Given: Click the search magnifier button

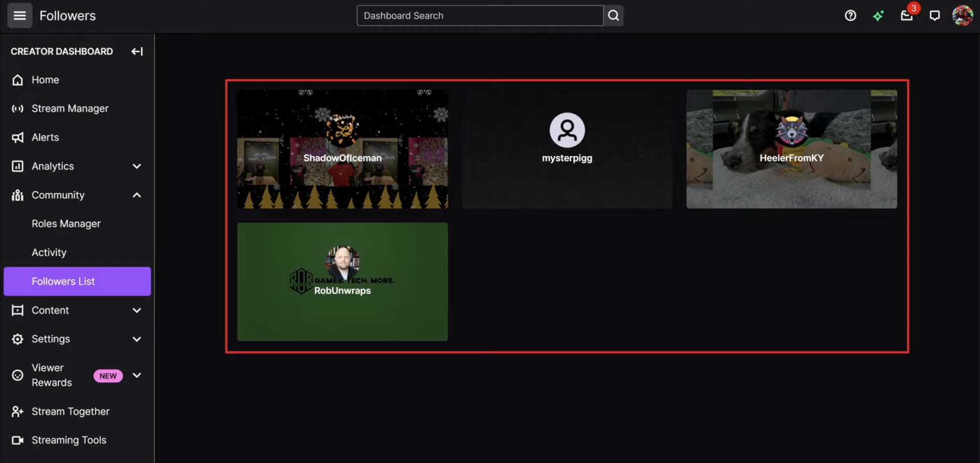Looking at the screenshot, I should tap(613, 16).
